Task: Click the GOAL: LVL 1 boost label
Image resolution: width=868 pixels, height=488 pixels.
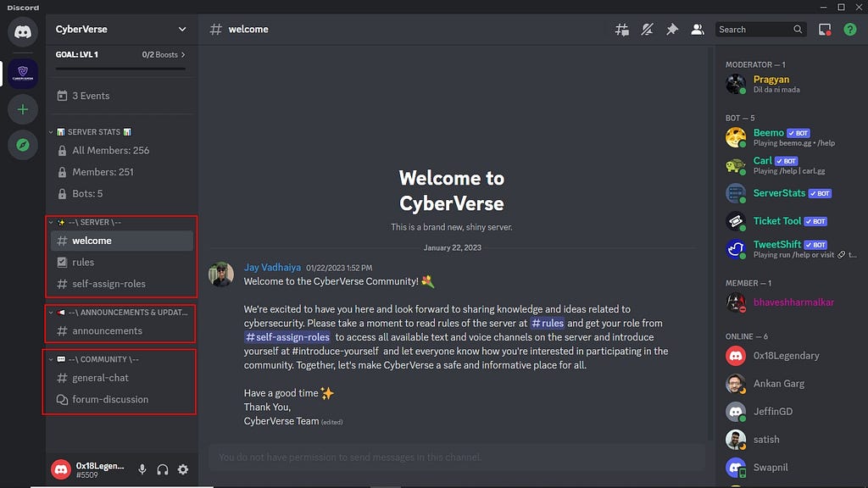Action: click(77, 55)
